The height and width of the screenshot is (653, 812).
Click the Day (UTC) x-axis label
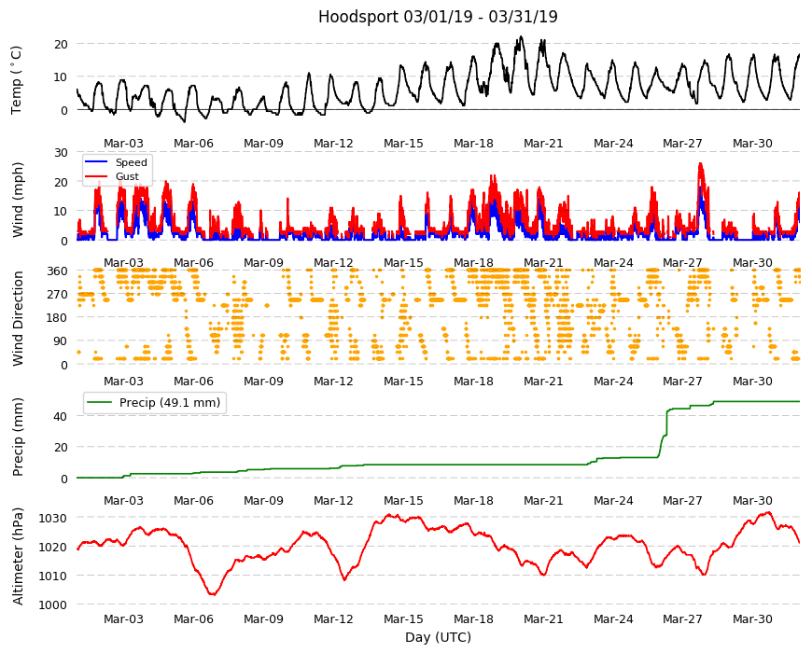(438, 637)
